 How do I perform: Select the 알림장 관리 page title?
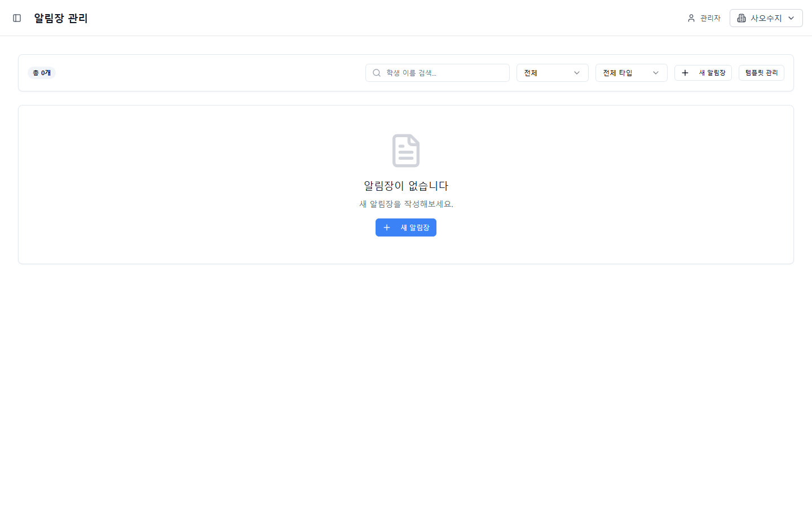[x=61, y=17]
